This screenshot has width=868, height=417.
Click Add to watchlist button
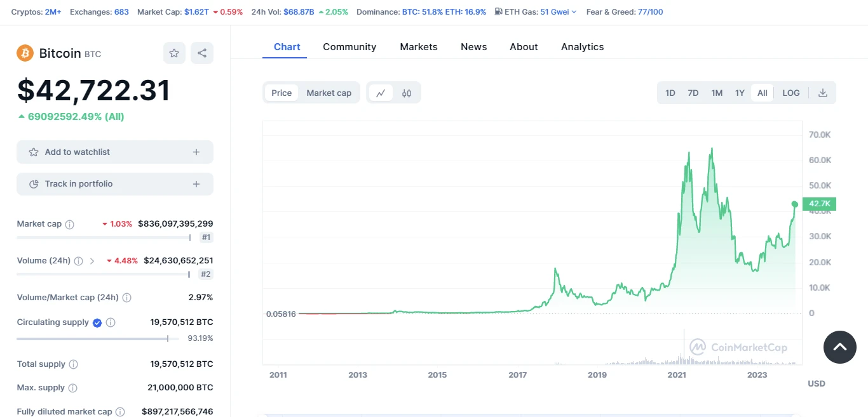coord(115,152)
